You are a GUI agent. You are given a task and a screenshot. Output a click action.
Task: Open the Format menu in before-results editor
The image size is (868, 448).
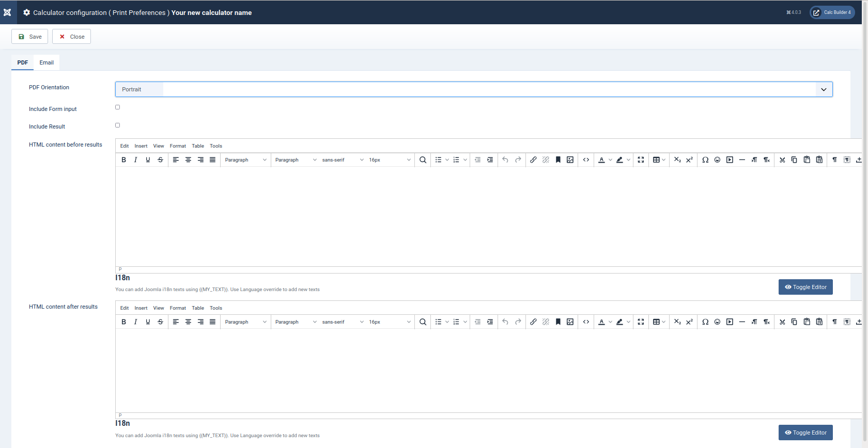pos(178,146)
